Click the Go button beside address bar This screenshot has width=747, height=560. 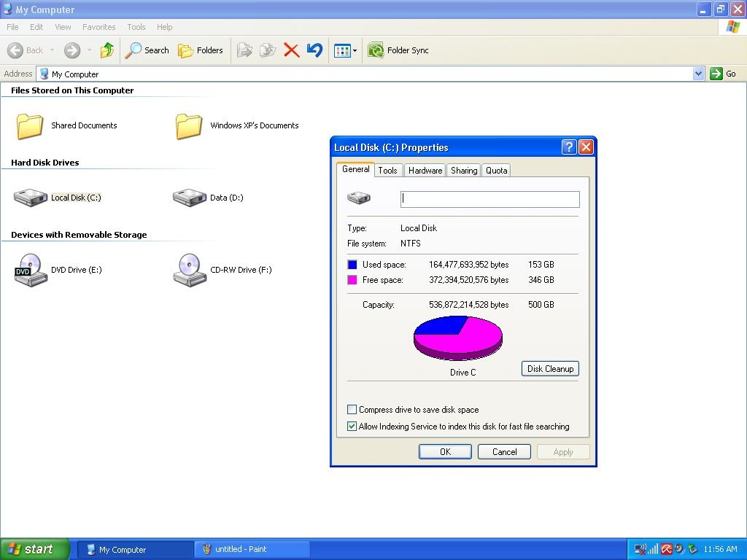[x=723, y=74]
